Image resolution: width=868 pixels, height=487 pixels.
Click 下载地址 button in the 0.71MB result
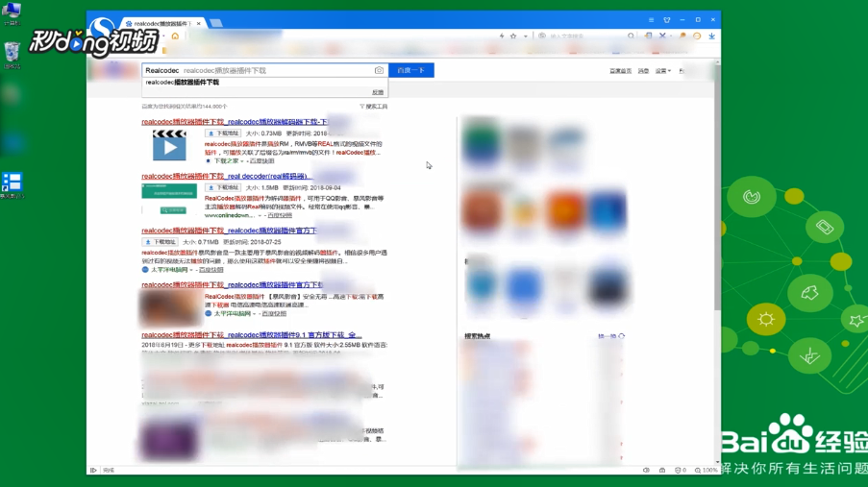pyautogui.click(x=160, y=242)
